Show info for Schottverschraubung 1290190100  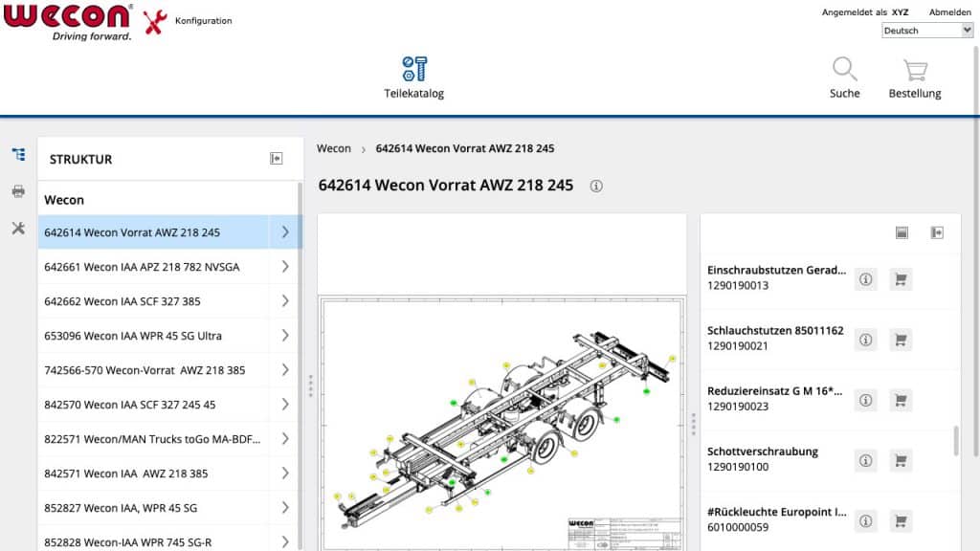[x=865, y=460]
